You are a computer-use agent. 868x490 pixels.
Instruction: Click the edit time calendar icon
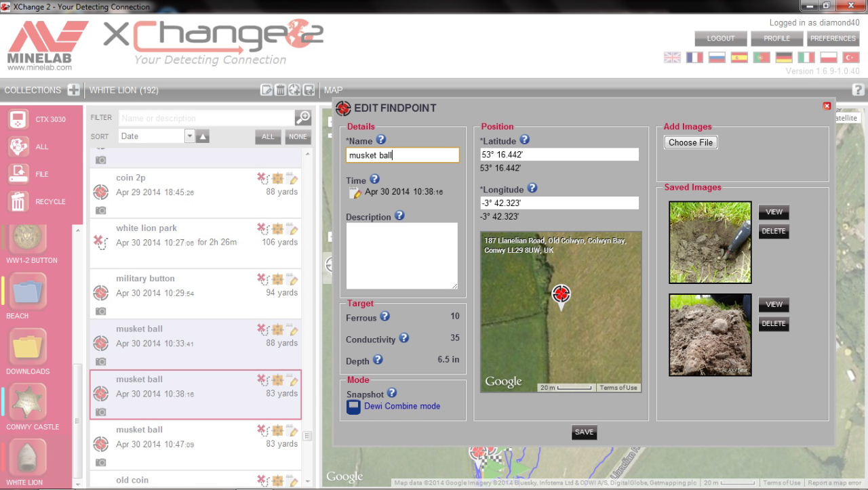point(355,192)
